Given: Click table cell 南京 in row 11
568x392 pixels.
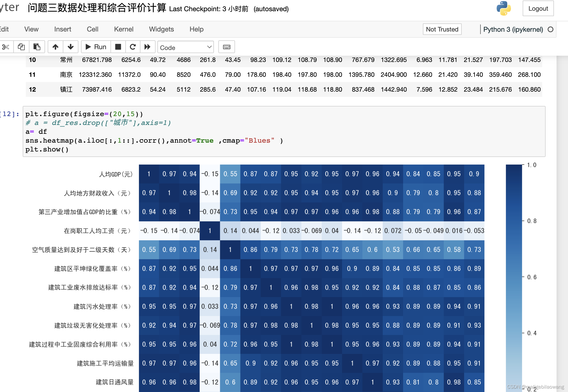Looking at the screenshot, I should click(66, 75).
